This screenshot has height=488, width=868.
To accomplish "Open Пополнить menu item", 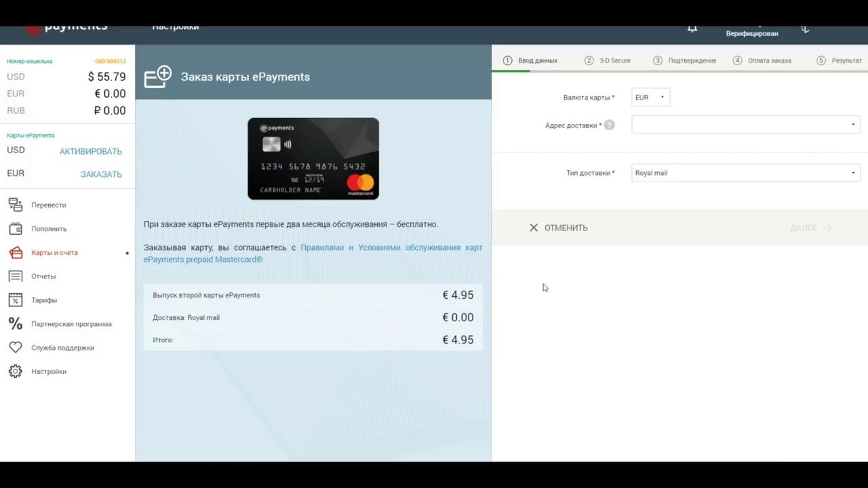I will tap(49, 228).
